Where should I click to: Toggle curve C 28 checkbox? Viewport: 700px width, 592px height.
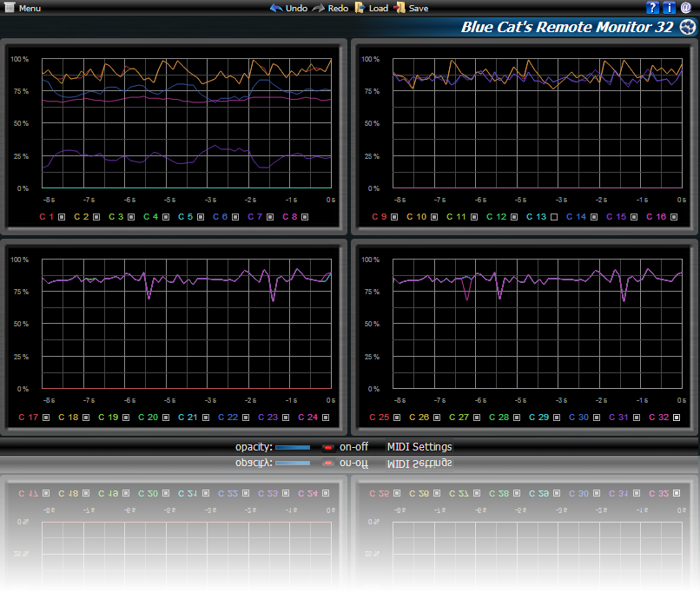pos(517,418)
